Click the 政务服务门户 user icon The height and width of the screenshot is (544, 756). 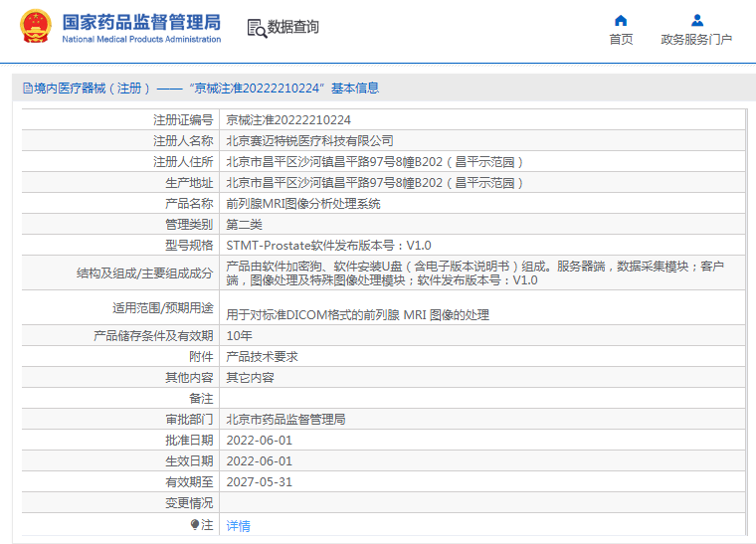[696, 20]
